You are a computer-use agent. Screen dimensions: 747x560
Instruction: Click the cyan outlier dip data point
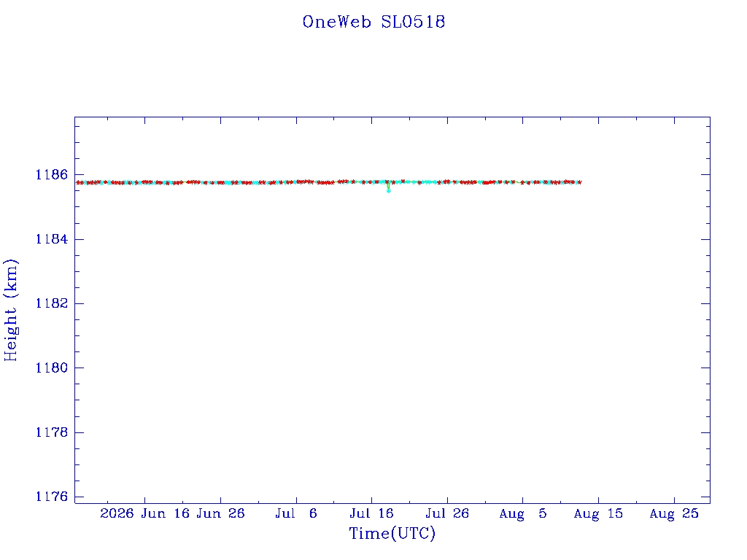(389, 191)
